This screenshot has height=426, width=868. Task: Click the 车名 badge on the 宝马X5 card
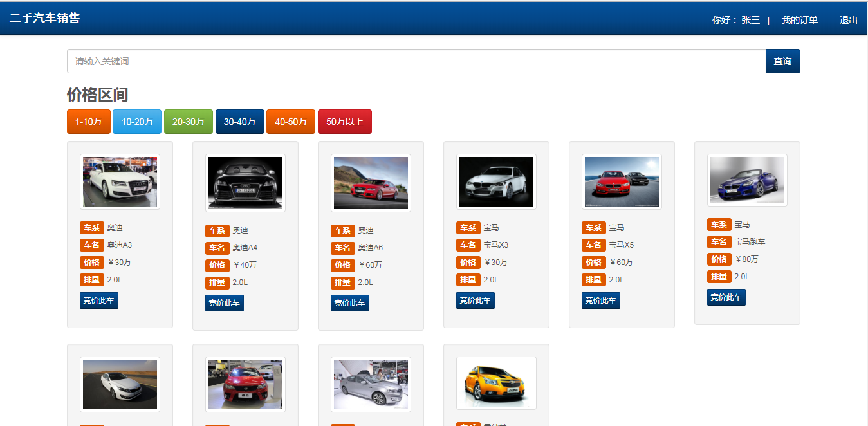[594, 245]
